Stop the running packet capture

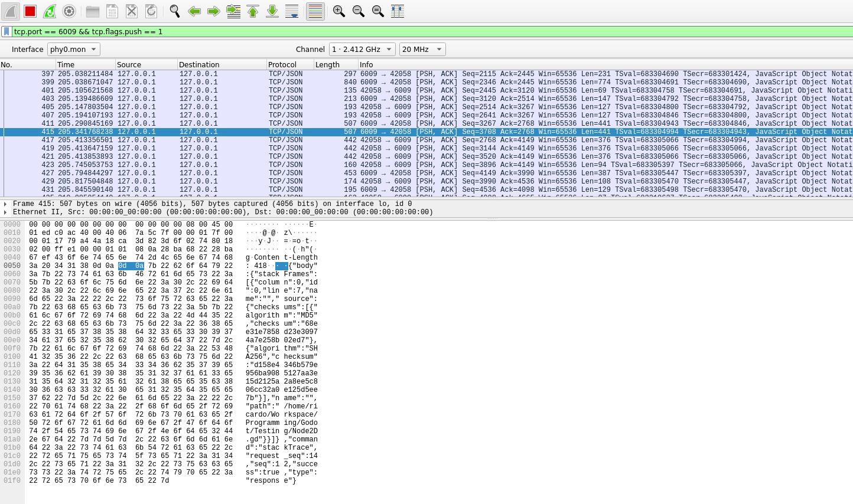[30, 11]
